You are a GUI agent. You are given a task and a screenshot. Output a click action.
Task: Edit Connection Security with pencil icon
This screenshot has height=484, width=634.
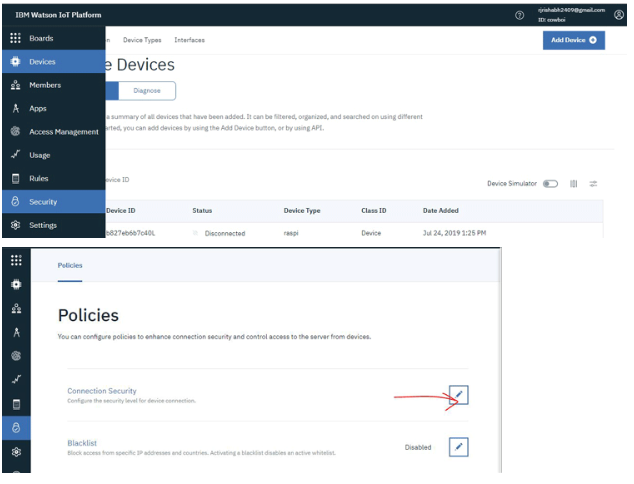pyautogui.click(x=458, y=395)
